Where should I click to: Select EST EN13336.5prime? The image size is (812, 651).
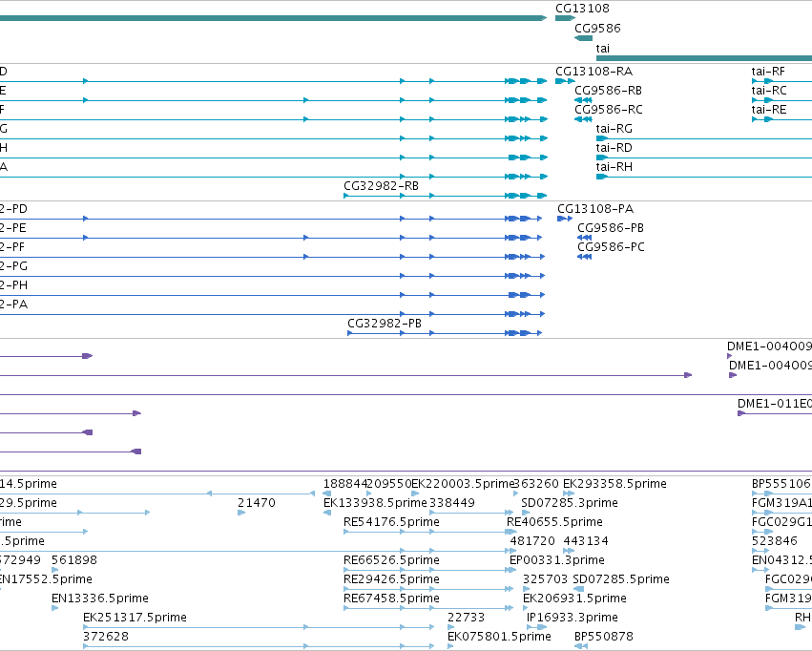point(100,599)
